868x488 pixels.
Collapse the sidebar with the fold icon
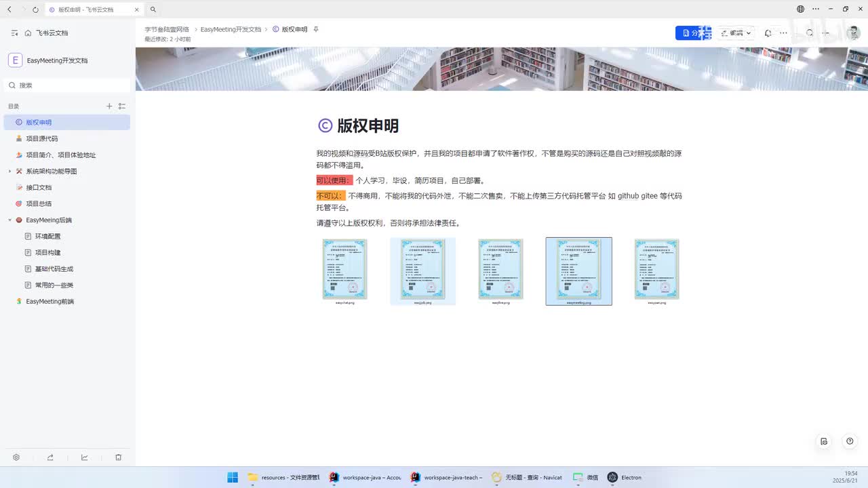coord(14,33)
